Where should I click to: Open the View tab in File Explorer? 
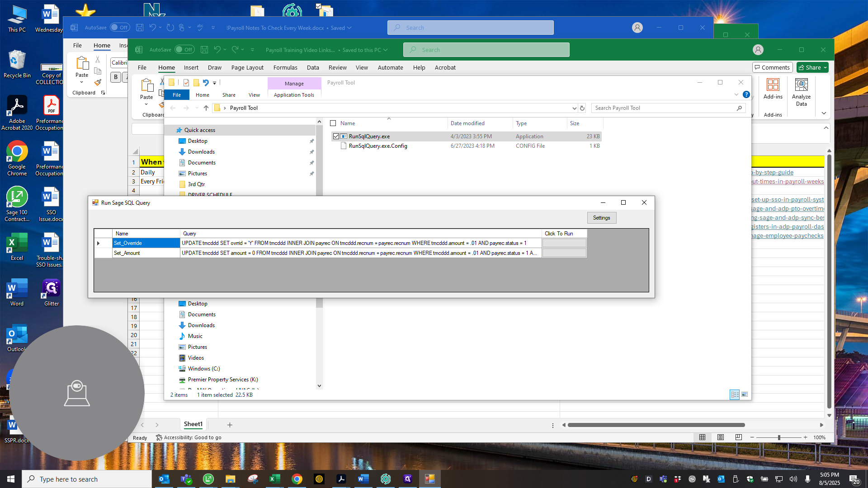click(254, 95)
